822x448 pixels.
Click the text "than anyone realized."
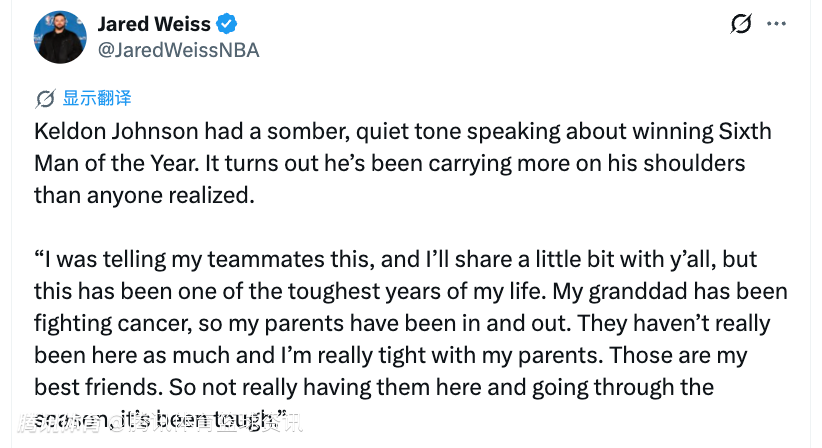tap(144, 195)
